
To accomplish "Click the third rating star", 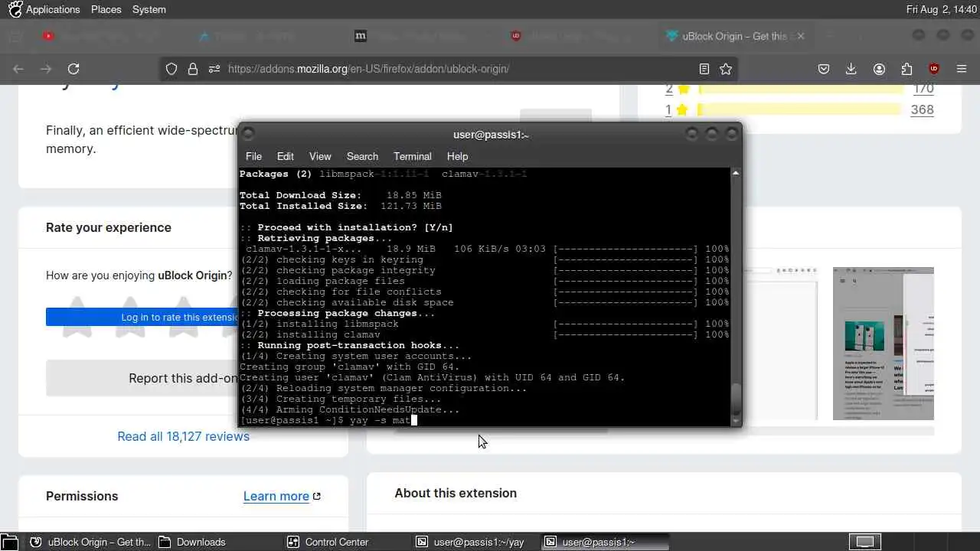I will 184,316.
